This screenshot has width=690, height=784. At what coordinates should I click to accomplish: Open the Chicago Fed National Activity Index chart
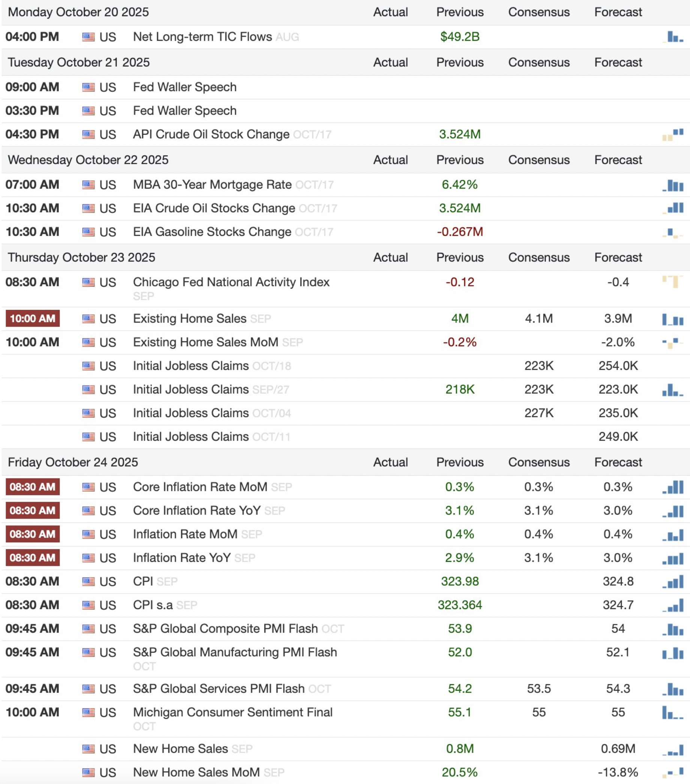coord(672,281)
